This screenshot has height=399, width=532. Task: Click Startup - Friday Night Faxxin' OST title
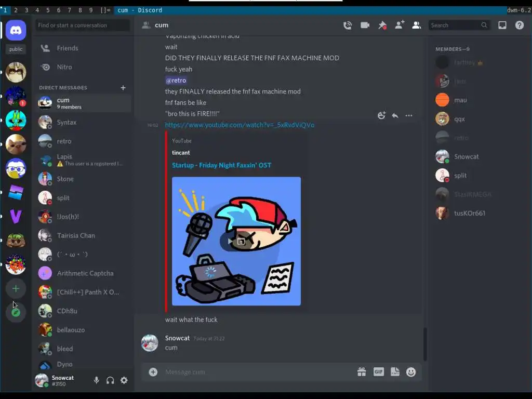[x=221, y=165]
